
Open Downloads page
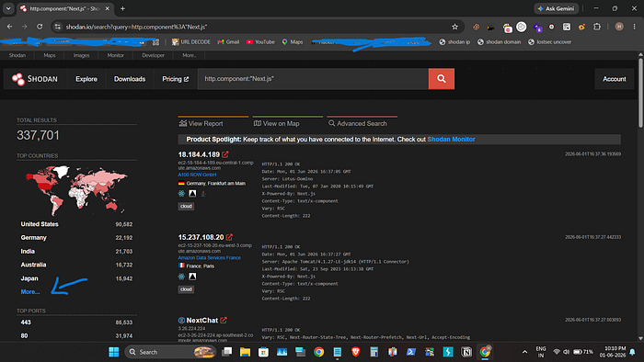point(130,79)
